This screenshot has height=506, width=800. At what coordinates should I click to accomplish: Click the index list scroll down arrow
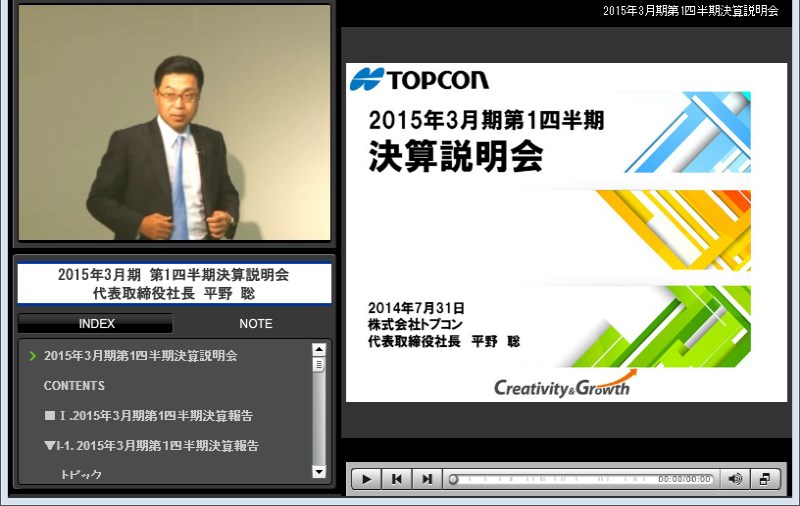(x=319, y=471)
